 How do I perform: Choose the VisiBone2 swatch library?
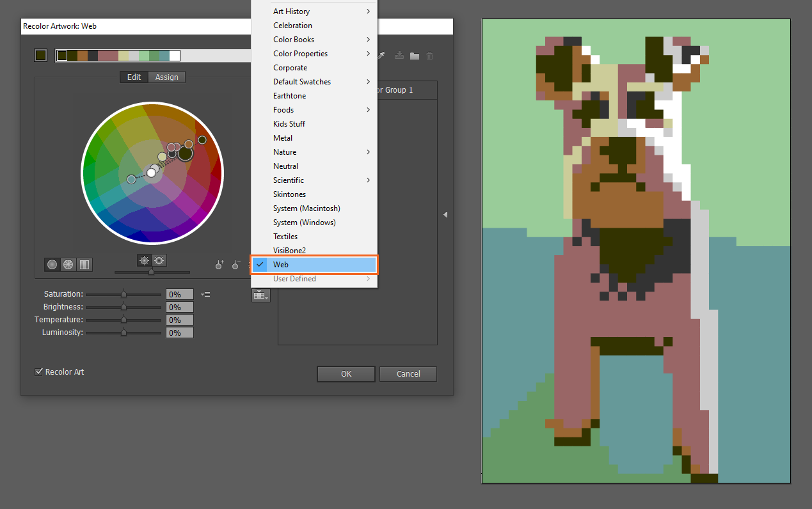(314, 251)
